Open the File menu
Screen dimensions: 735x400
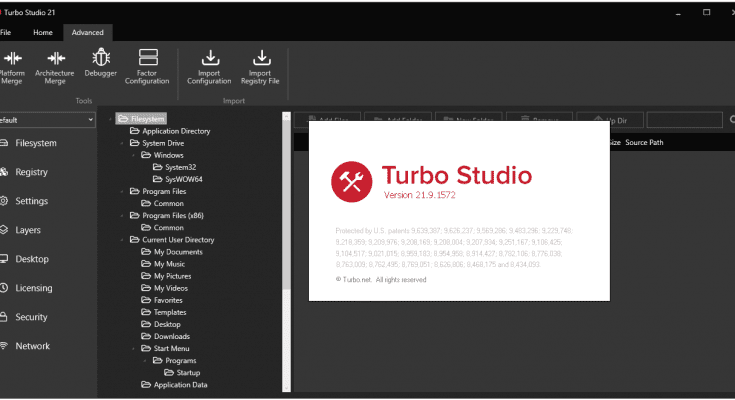coord(6,32)
